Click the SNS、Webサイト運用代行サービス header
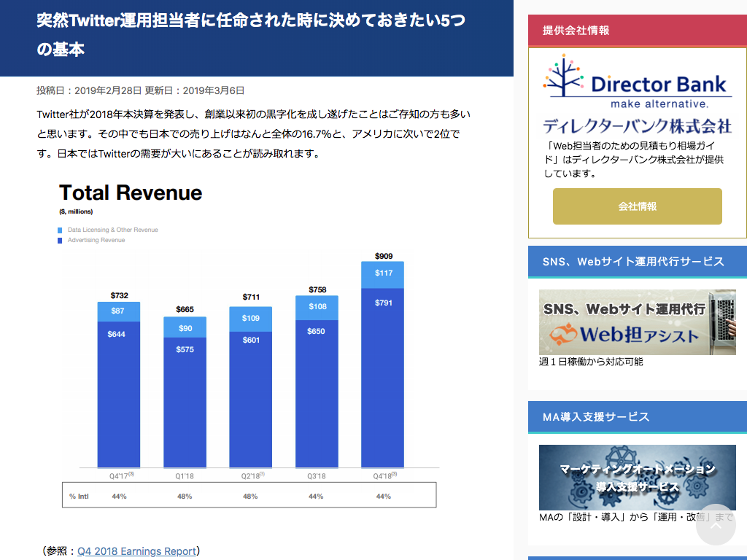The width and height of the screenshot is (747, 560). point(637,262)
